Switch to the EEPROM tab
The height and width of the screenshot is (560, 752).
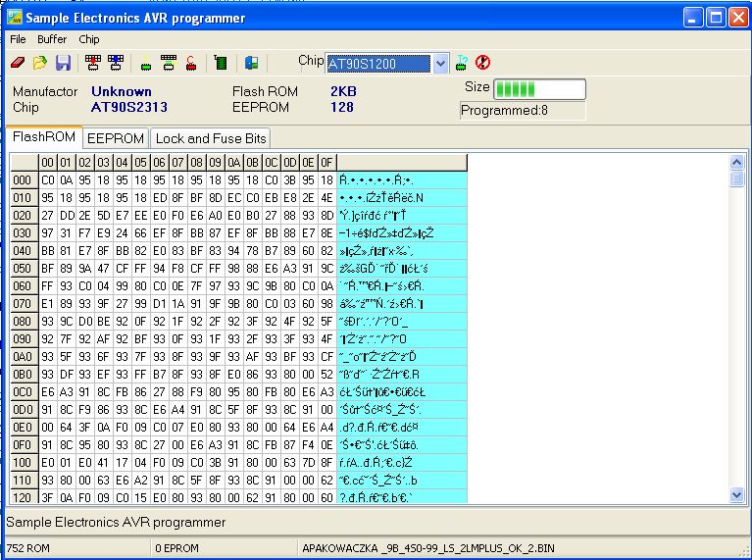(x=116, y=138)
